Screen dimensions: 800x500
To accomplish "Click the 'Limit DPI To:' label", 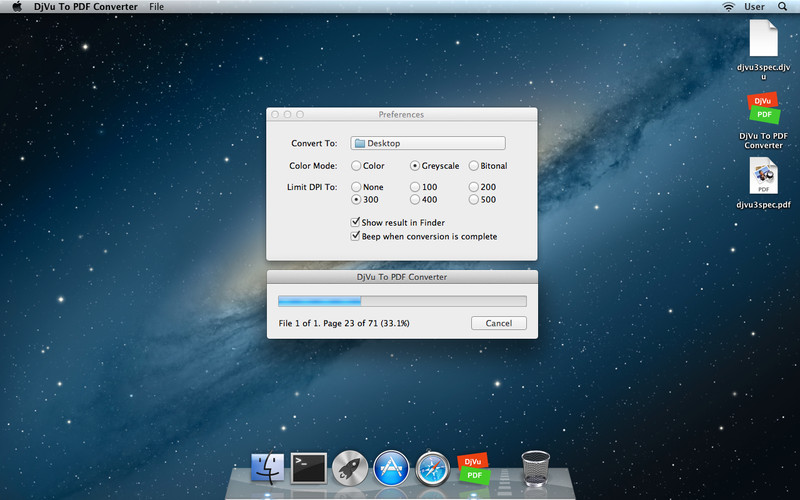I will (312, 187).
